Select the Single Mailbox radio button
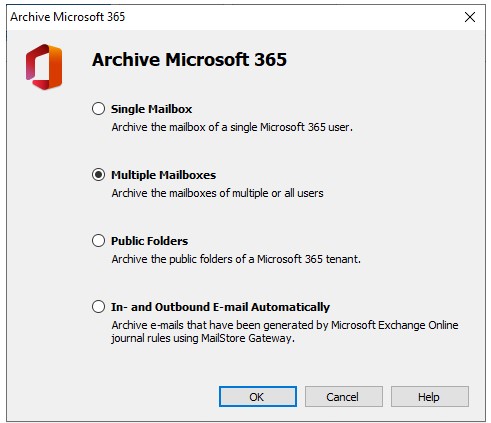Viewport: 491px width, 423px height. 98,109
